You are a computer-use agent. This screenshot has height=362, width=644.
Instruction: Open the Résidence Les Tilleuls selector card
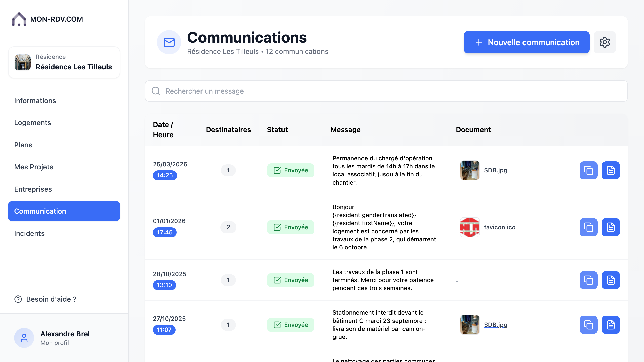click(64, 62)
